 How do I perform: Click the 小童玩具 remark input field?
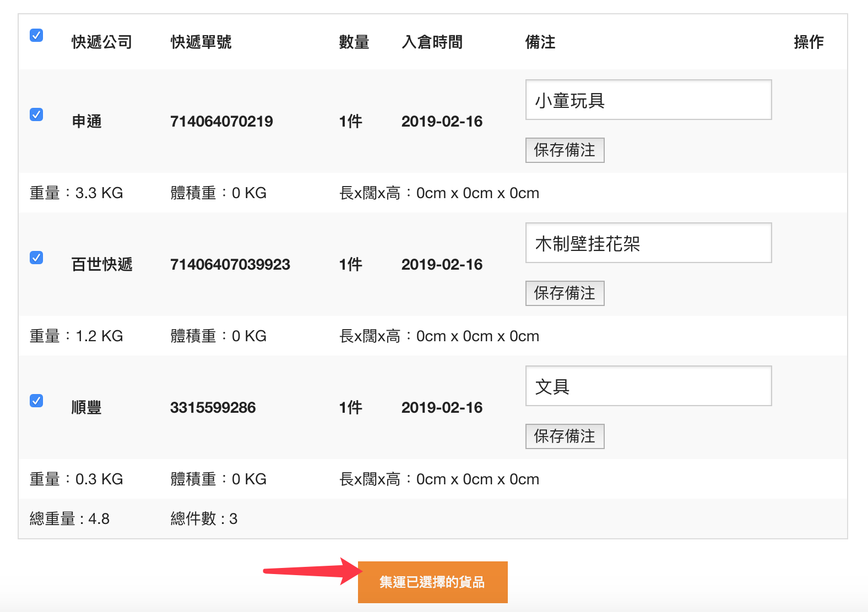point(648,100)
